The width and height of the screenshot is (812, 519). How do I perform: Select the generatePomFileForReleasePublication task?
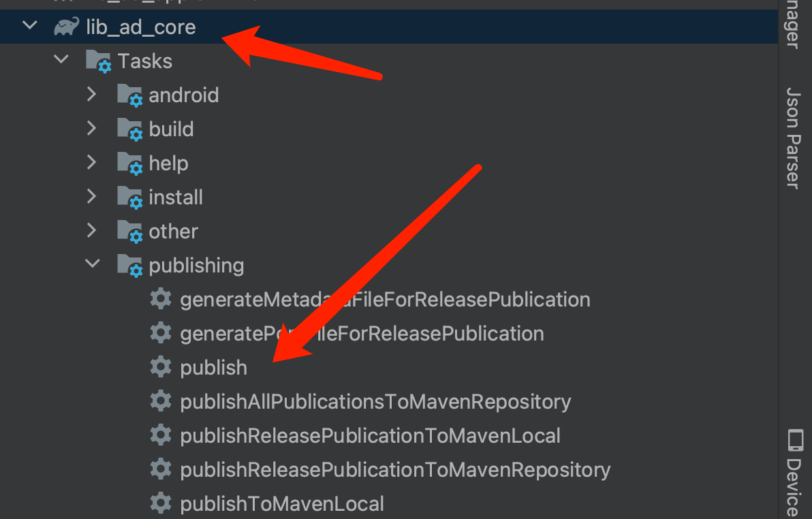tap(362, 334)
